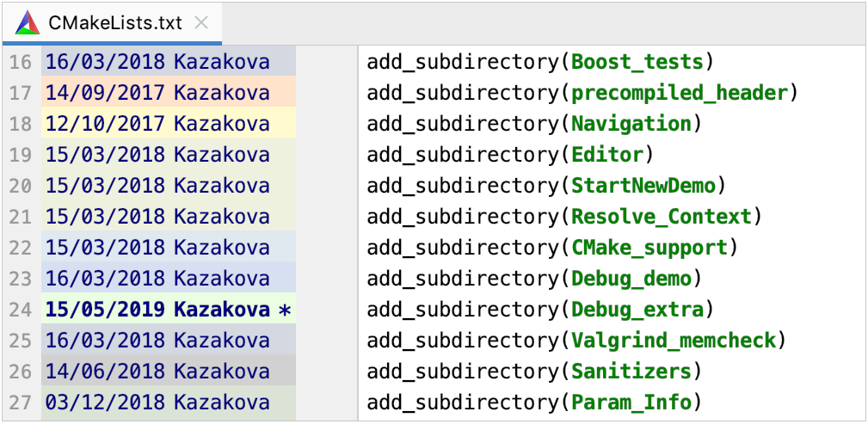Click the CMake file icon on the tab

[x=28, y=23]
